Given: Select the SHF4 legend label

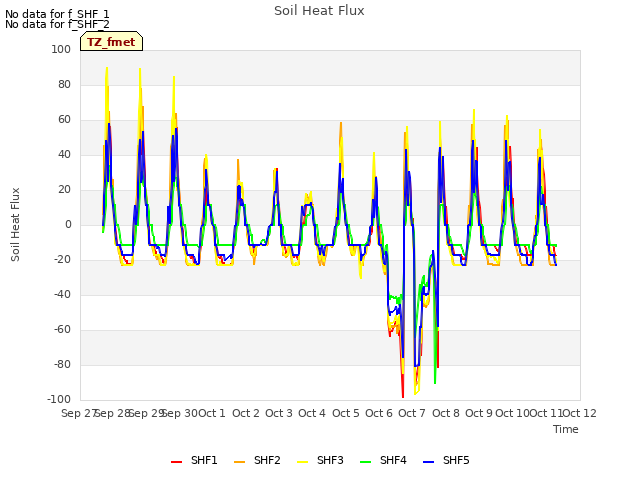Looking at the screenshot, I should click(393, 460).
